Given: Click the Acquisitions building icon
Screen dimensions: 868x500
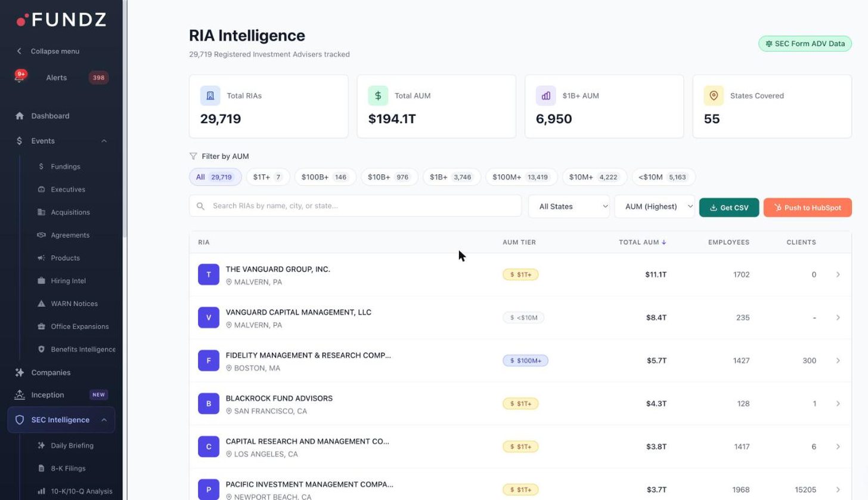Looking at the screenshot, I should pyautogui.click(x=41, y=212).
